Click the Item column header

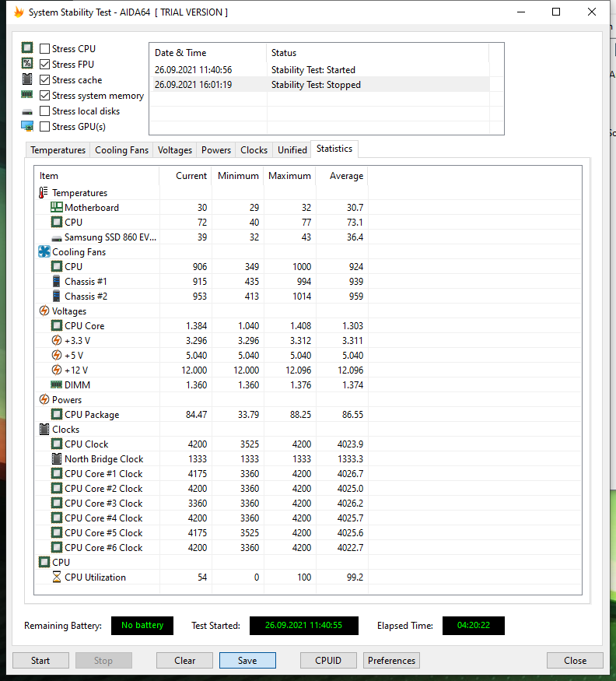pos(96,175)
